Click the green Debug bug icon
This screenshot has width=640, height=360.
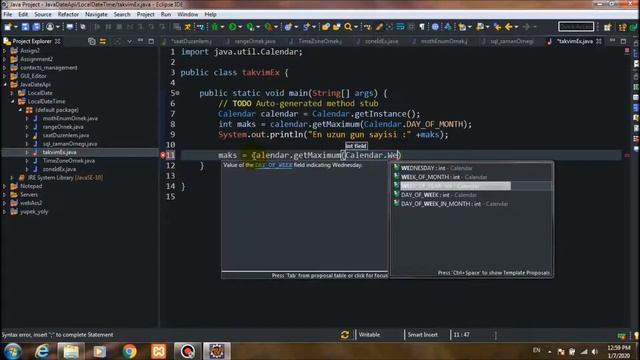click(215, 27)
